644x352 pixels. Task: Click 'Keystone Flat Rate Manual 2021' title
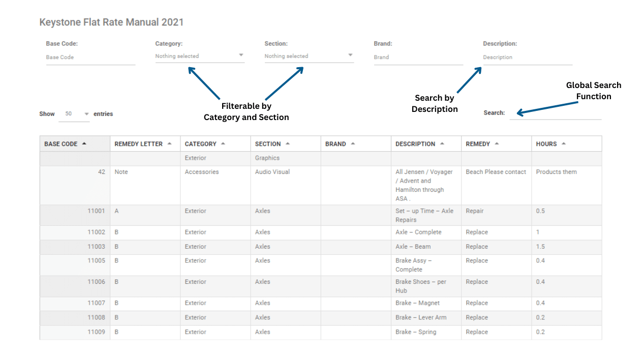(x=111, y=22)
